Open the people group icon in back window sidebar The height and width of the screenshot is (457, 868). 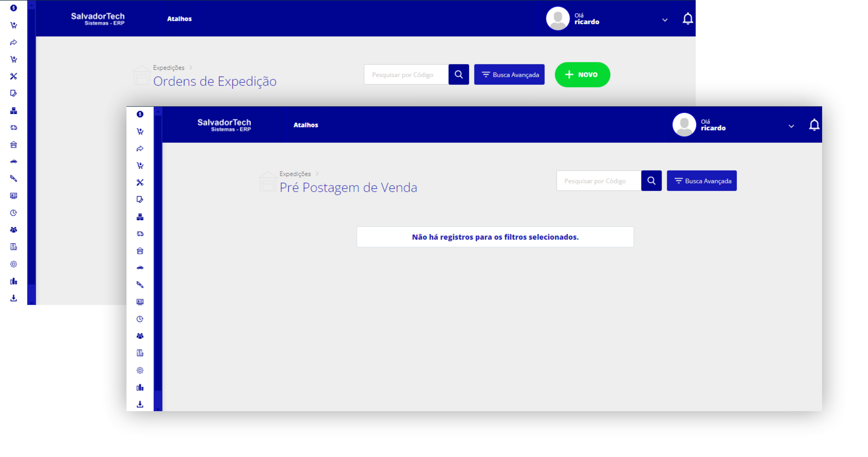[x=13, y=230]
